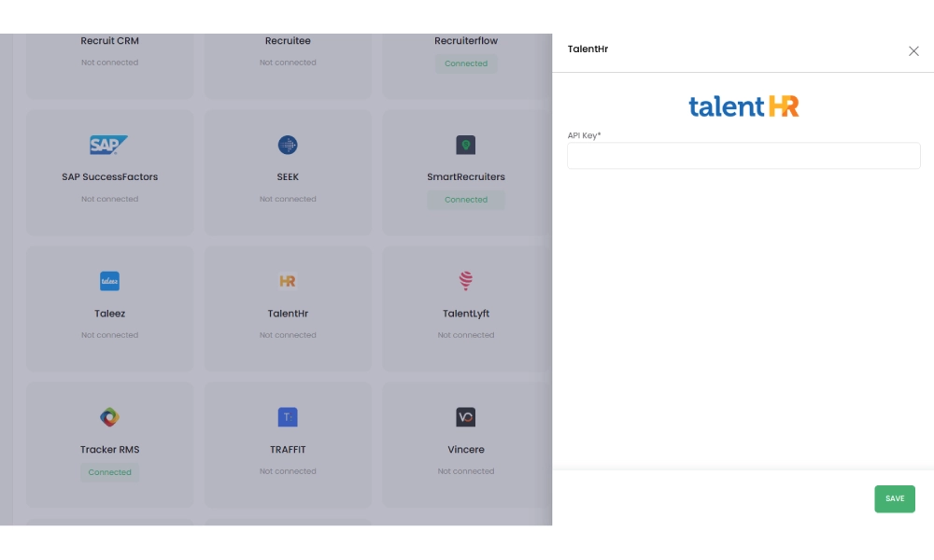934x560 pixels.
Task: Select the TalentLyft name label
Action: point(466,313)
